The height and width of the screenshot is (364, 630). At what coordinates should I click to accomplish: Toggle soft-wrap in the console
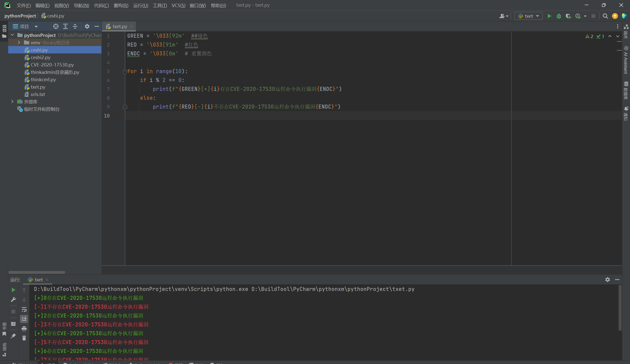coord(24,310)
